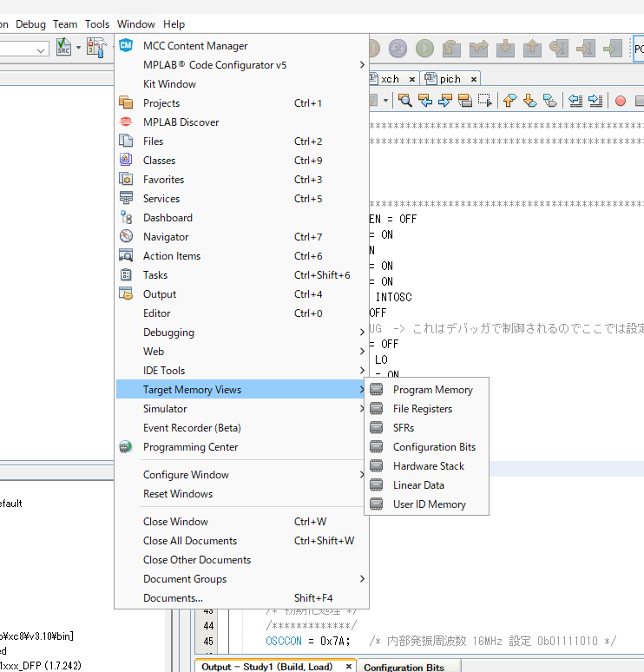The height and width of the screenshot is (672, 644).
Task: Open the project configuration combo box
Action: pos(24,49)
